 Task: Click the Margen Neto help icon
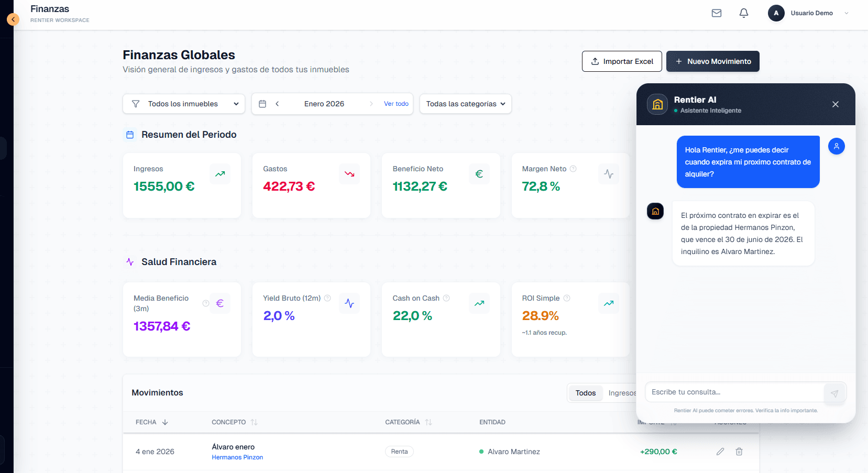tap(573, 169)
